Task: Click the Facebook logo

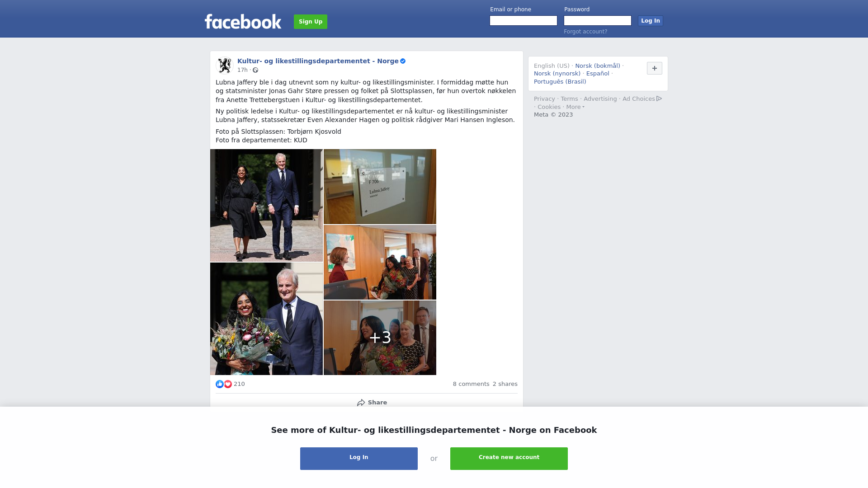Action: point(243,21)
